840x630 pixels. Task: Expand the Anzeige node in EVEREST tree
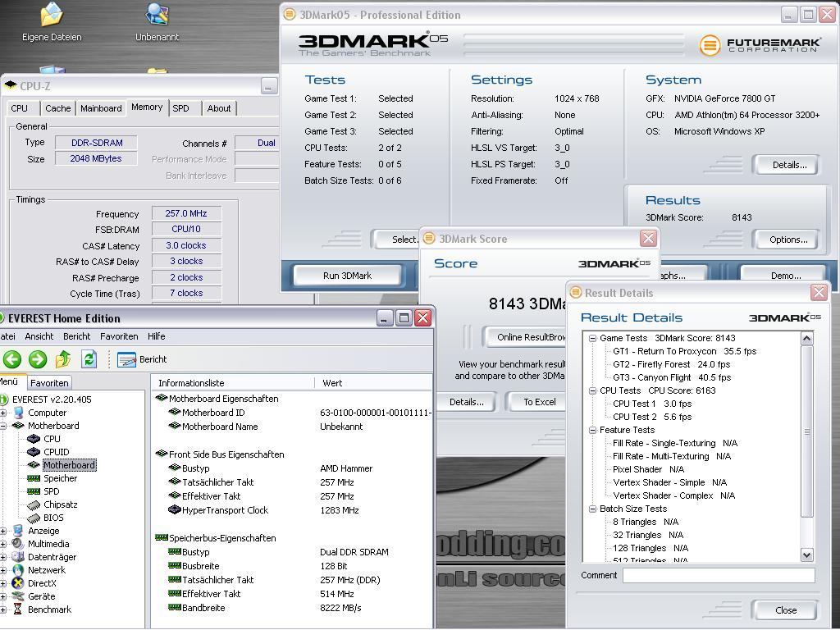pyautogui.click(x=2, y=531)
